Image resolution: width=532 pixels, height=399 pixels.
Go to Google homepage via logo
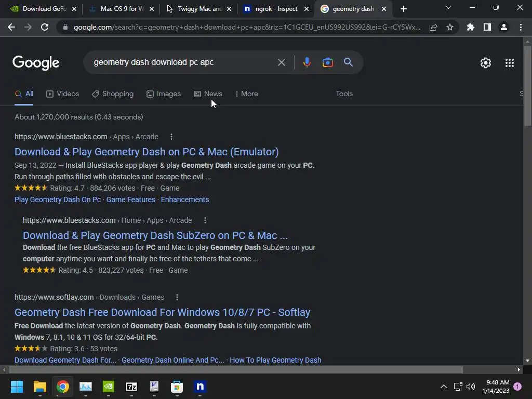(x=36, y=63)
